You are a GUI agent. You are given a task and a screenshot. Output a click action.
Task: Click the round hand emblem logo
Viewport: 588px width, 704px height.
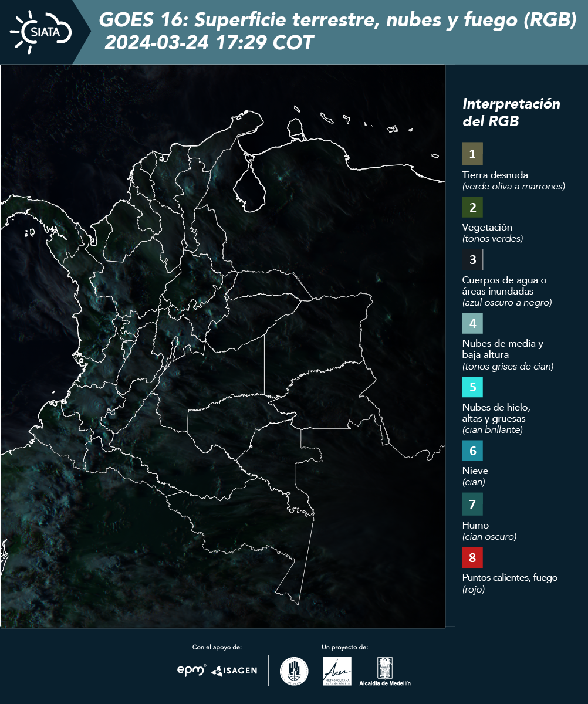(294, 671)
